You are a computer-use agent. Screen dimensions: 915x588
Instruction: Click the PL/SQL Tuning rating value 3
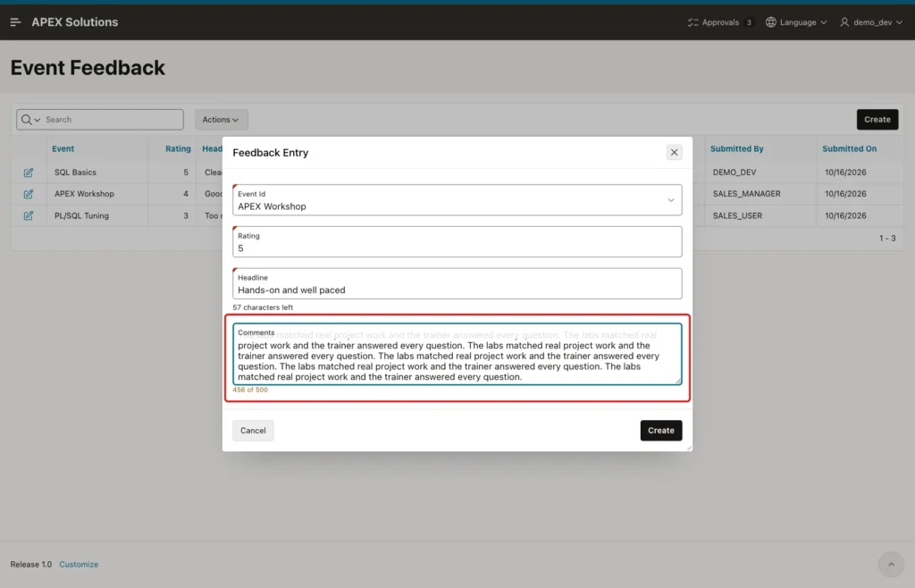pos(186,216)
